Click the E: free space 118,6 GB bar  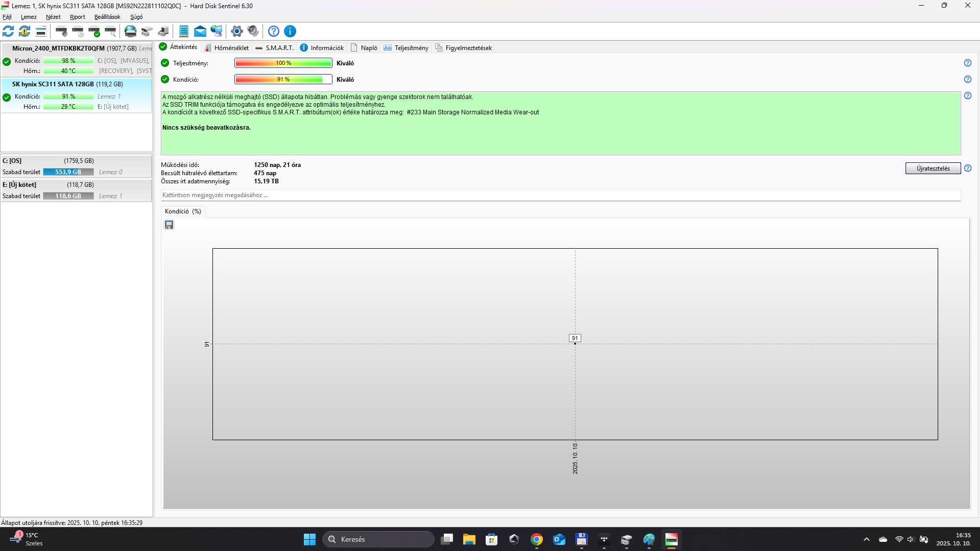tap(68, 196)
